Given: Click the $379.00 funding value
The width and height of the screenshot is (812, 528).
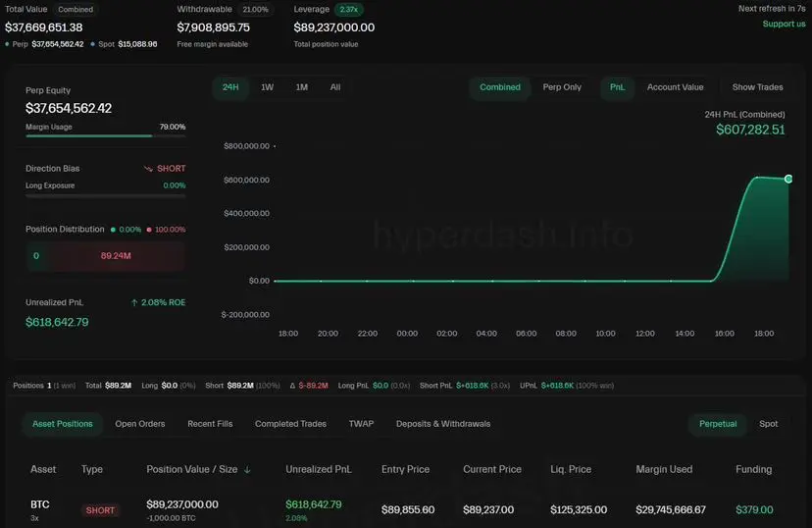Looking at the screenshot, I should (x=754, y=510).
